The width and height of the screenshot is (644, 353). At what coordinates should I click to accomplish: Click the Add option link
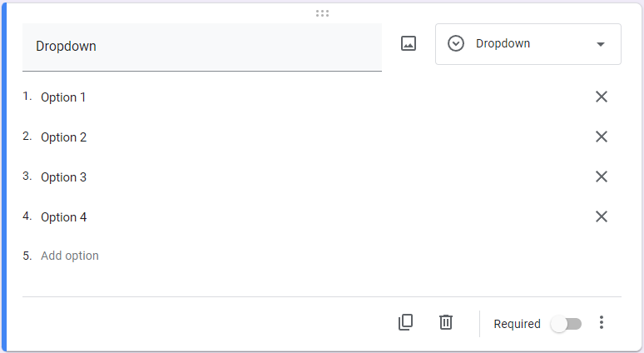(x=70, y=256)
